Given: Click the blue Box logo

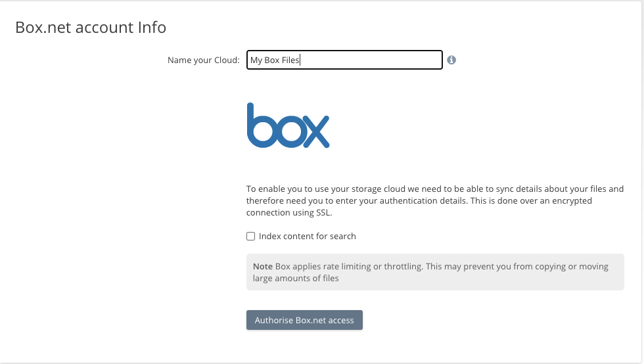Looking at the screenshot, I should coord(288,125).
